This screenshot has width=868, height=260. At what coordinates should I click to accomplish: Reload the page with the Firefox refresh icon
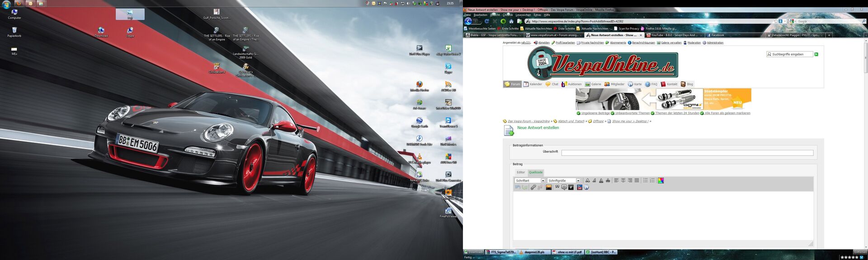487,21
